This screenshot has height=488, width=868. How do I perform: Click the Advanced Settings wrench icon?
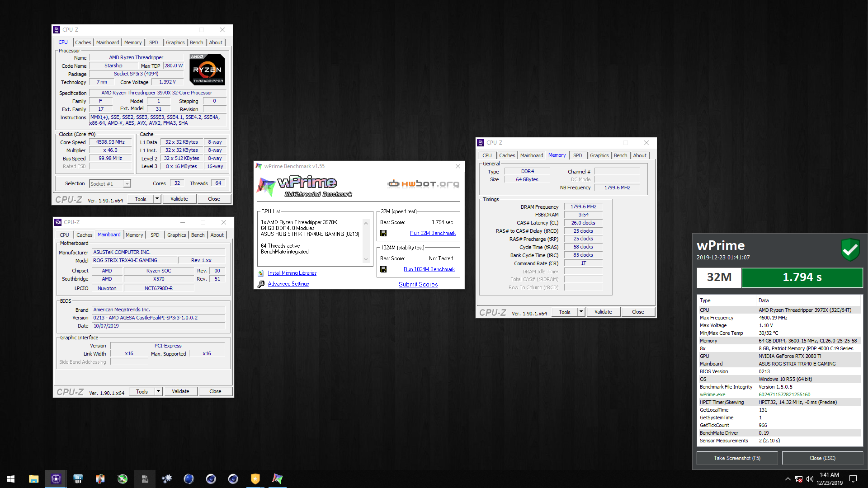coord(261,284)
